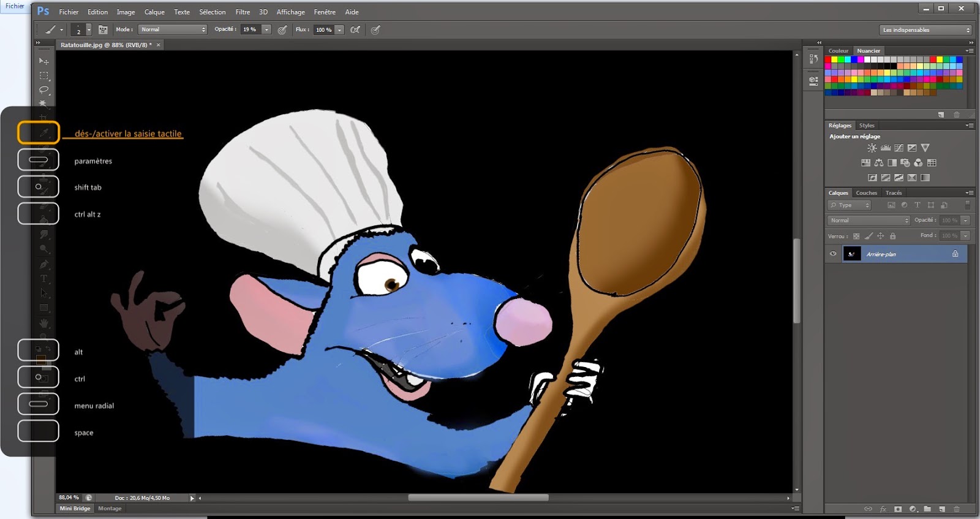Select the Text tool (T) in the toolbox
This screenshot has width=980, height=519.
click(x=43, y=279)
